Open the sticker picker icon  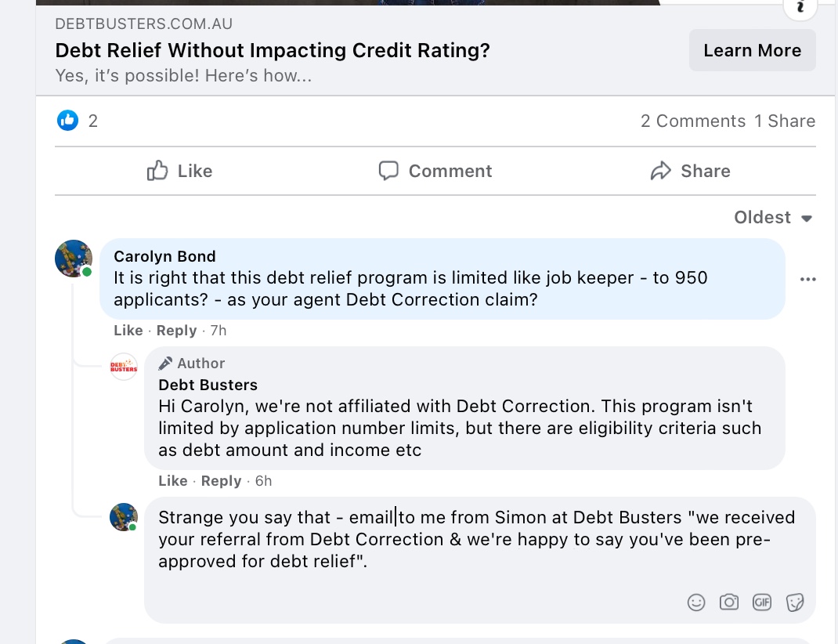click(x=795, y=602)
